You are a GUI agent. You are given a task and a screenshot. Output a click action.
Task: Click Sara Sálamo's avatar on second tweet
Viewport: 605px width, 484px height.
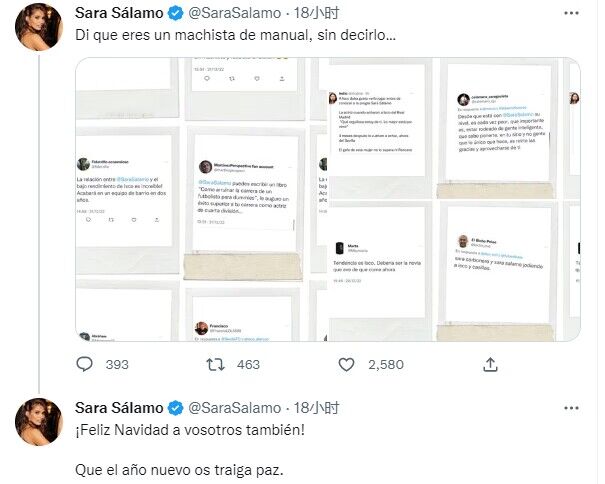coord(39,422)
